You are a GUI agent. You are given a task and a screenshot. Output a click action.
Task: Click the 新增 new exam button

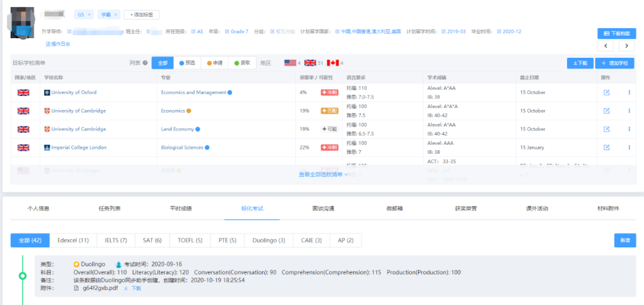pos(625,241)
